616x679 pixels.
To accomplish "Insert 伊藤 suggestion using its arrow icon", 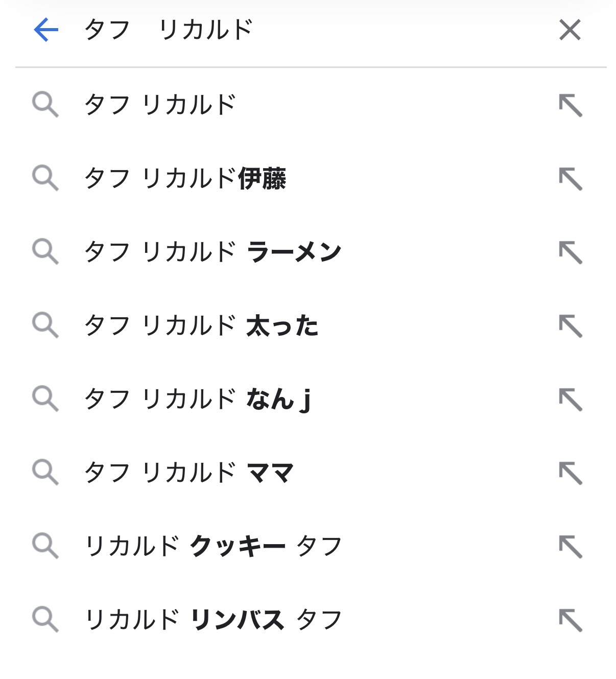I will 571,179.
